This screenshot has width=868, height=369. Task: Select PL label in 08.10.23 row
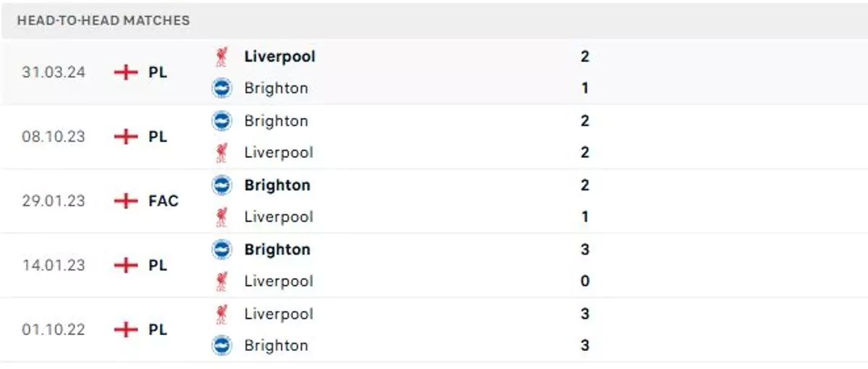pyautogui.click(x=158, y=137)
